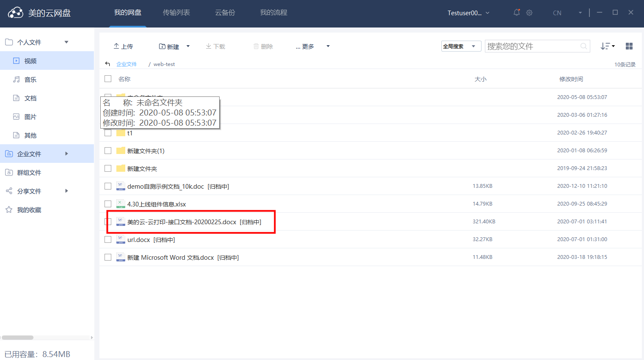This screenshot has width=644, height=360.
Task: Check the box for 新建文件夹
Action: click(x=108, y=168)
